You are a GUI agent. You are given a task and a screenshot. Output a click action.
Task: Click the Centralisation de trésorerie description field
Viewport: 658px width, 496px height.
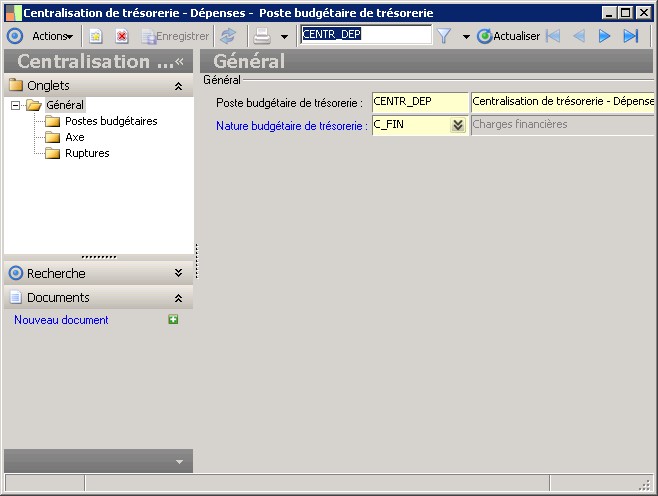coord(563,102)
